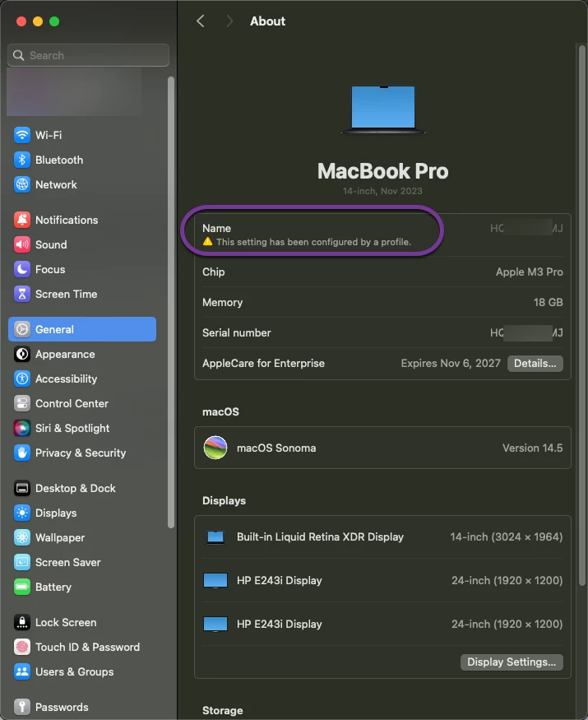Click the yellow warning triangle icon
Viewport: 588px width, 720px height.
tap(207, 242)
